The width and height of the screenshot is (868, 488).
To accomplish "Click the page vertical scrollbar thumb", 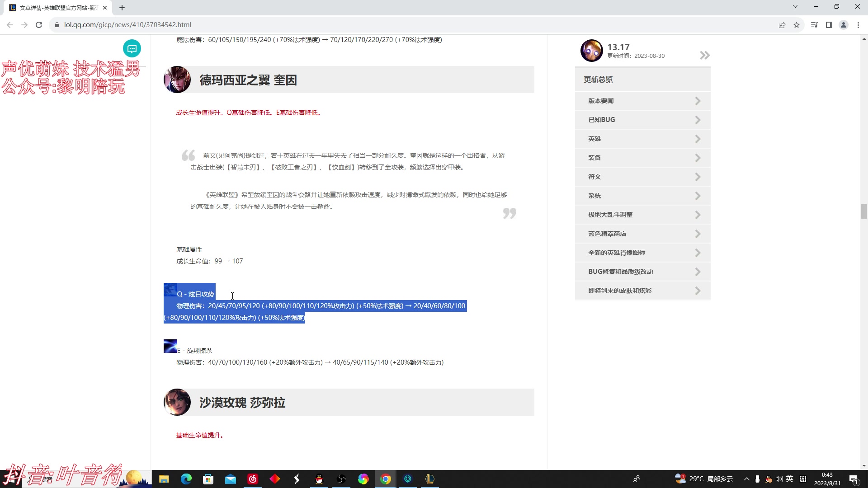I will pos(864,211).
